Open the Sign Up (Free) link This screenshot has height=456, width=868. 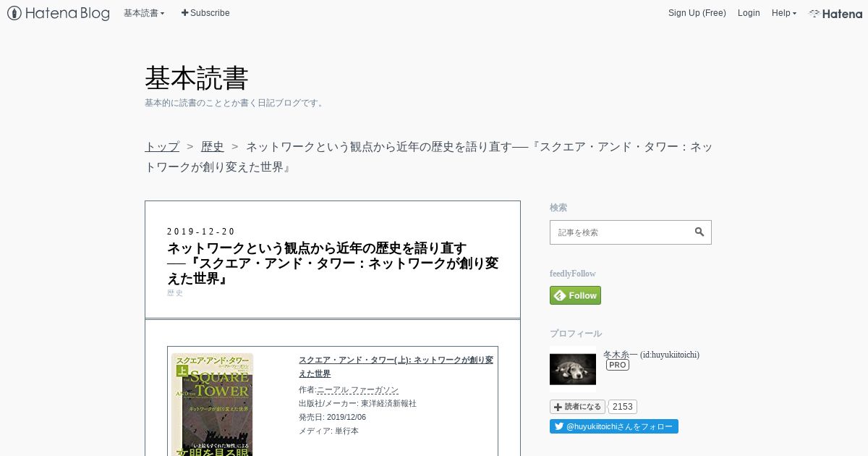pyautogui.click(x=697, y=13)
